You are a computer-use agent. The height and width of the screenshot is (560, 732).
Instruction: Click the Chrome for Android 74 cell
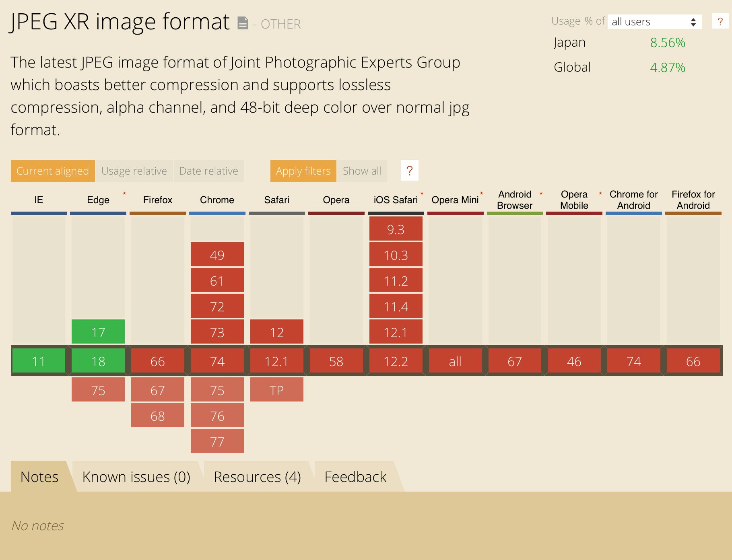point(634,361)
